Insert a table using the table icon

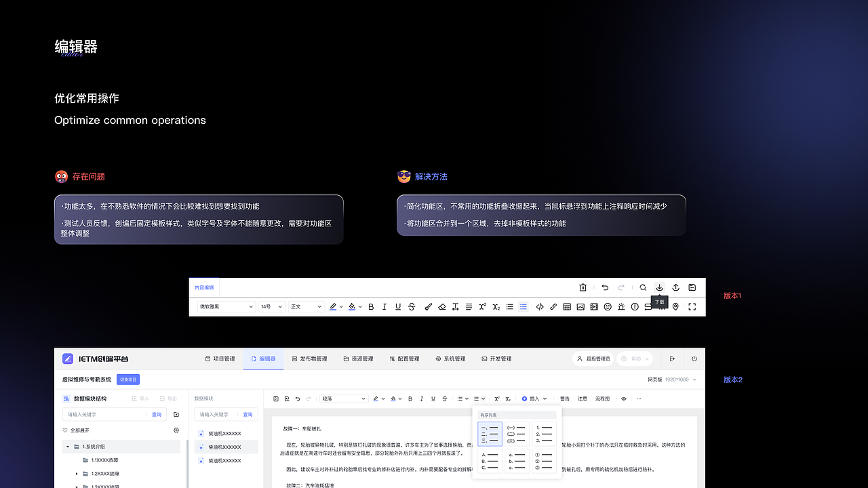(567, 306)
